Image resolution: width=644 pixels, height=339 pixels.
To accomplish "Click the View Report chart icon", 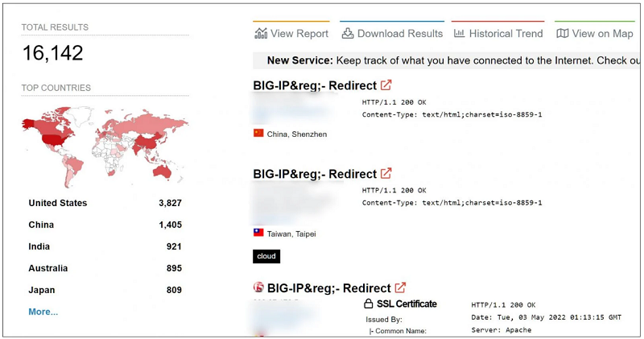I will pyautogui.click(x=261, y=33).
